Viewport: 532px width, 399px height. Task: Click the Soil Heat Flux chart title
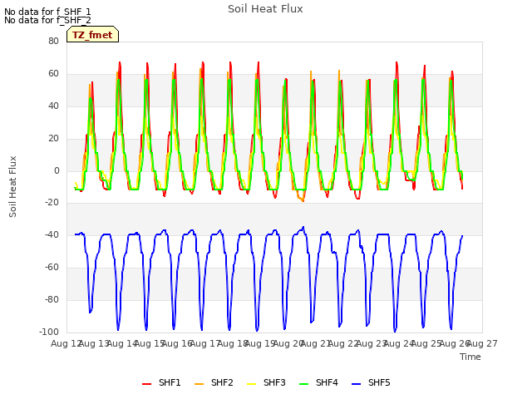[265, 9]
